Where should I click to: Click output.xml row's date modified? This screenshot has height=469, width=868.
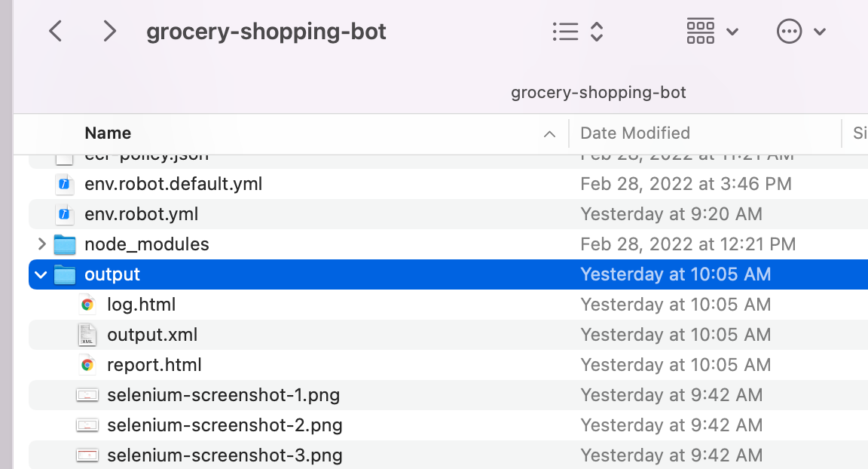click(x=675, y=335)
